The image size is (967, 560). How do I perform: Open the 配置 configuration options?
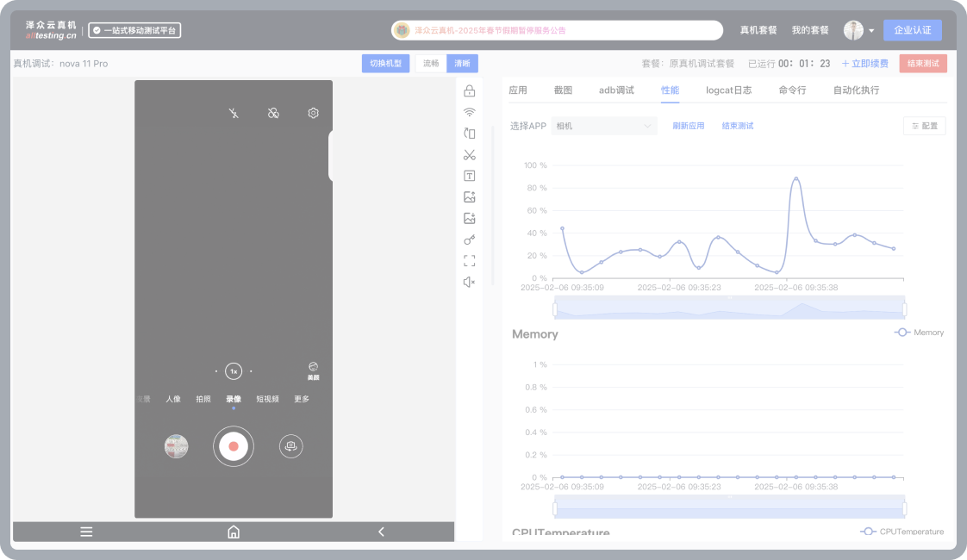coord(924,126)
